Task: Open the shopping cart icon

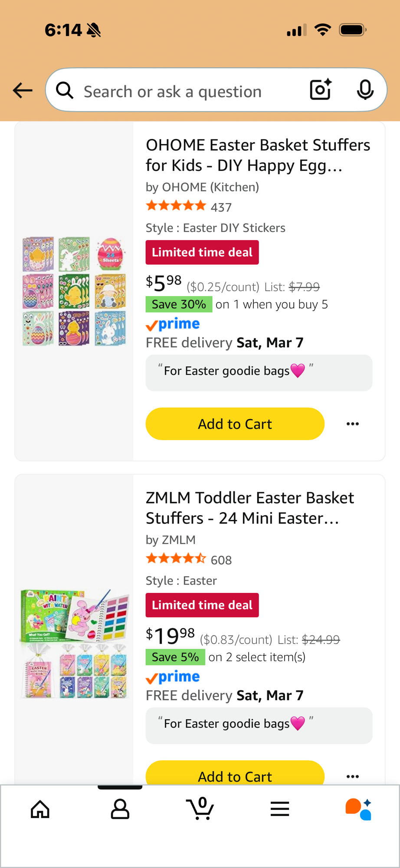Action: click(x=200, y=809)
